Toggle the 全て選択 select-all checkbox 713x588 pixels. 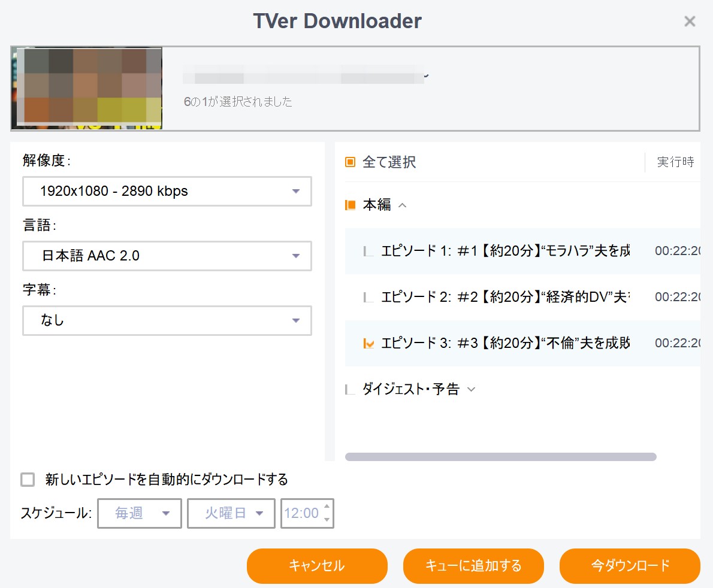click(350, 162)
